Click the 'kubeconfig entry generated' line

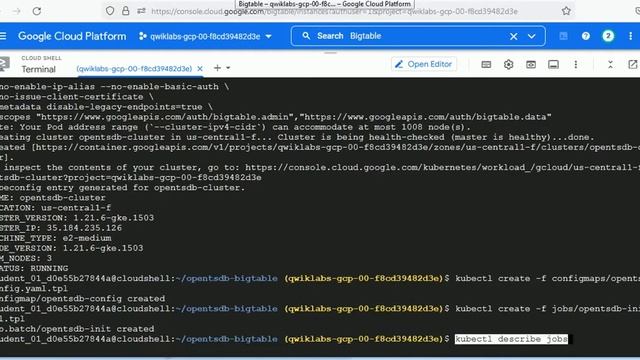[122, 188]
